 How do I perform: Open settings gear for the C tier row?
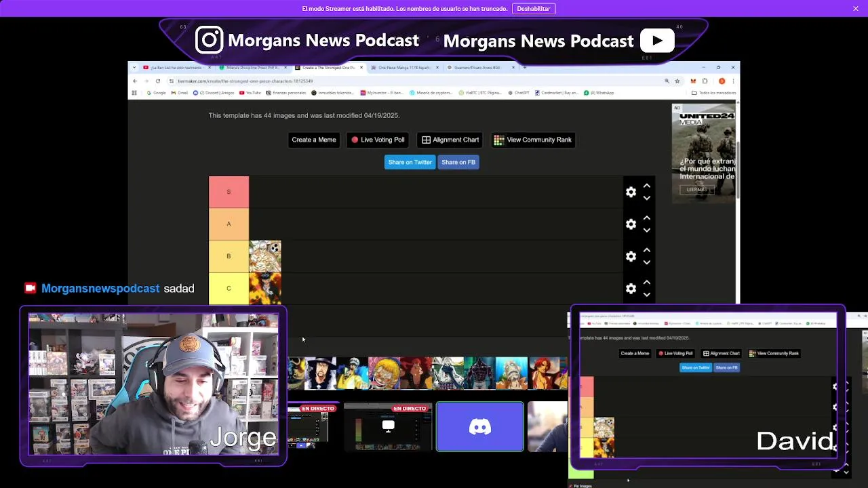click(x=631, y=289)
